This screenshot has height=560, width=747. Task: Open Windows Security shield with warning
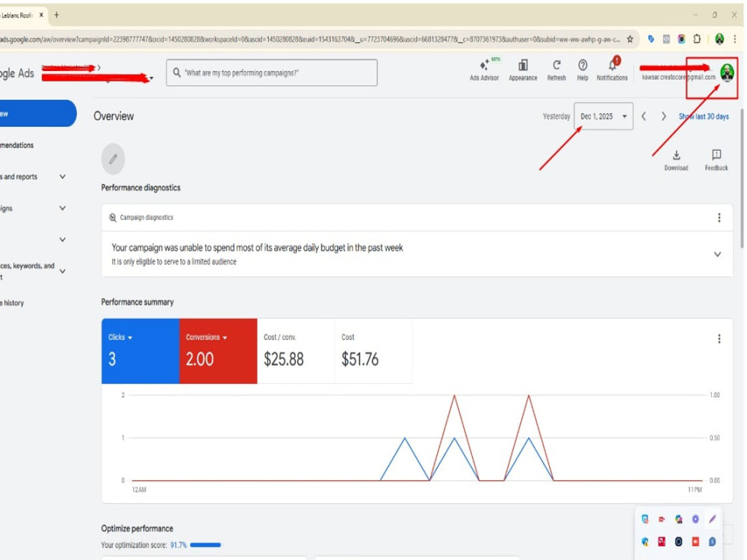click(645, 541)
